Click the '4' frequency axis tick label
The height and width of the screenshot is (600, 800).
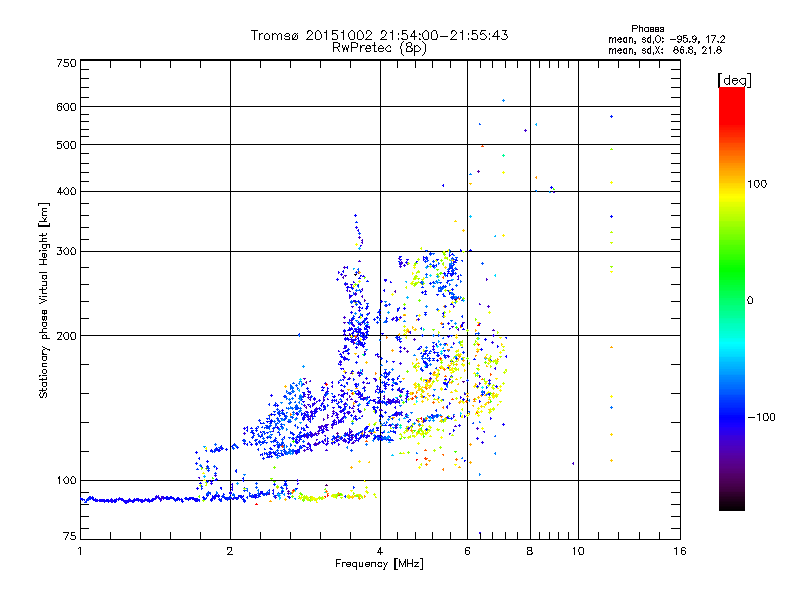[x=380, y=551]
